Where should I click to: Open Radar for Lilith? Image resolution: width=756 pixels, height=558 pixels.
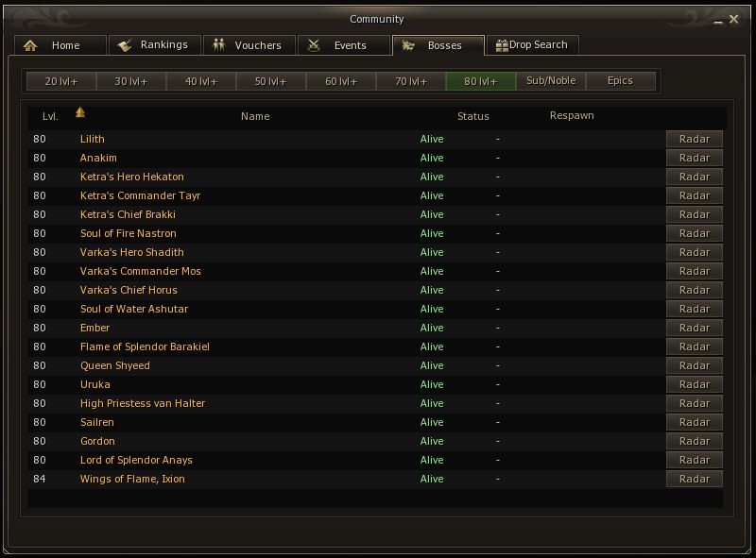click(695, 139)
